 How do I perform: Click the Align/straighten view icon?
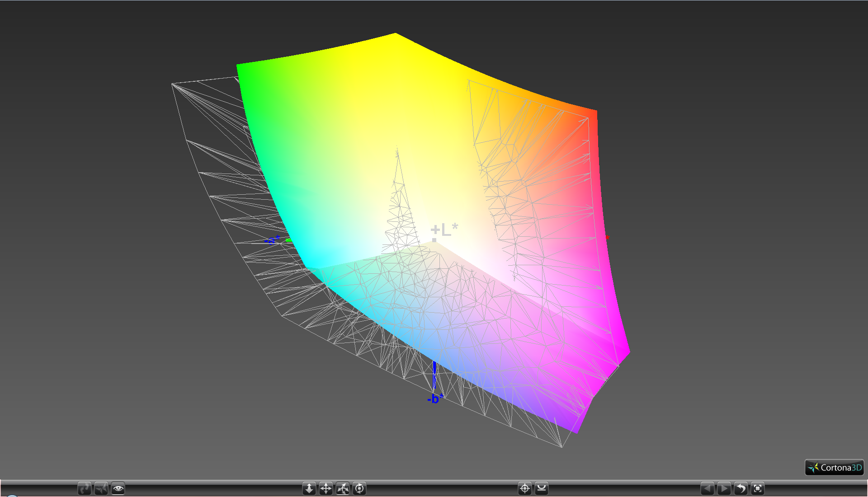point(542,488)
